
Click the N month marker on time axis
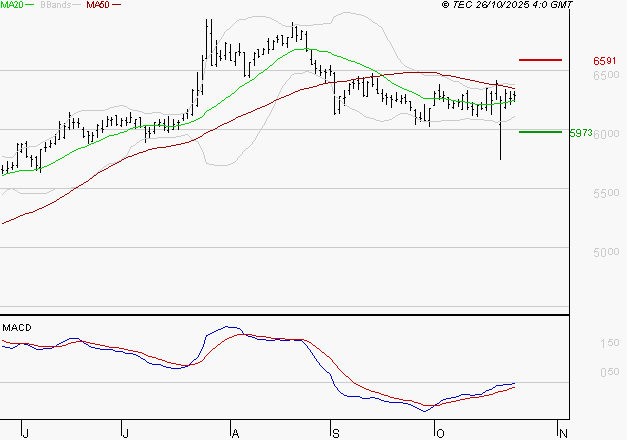563,433
